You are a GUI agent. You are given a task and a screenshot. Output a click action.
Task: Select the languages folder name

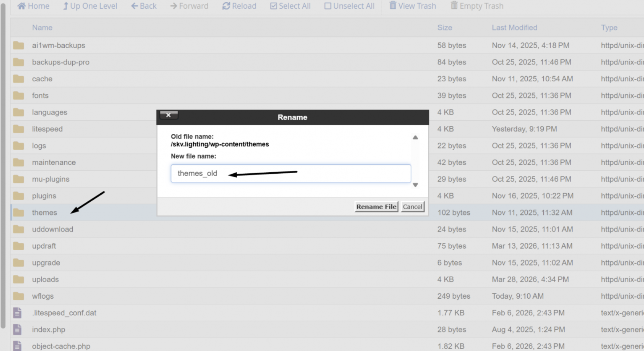50,112
